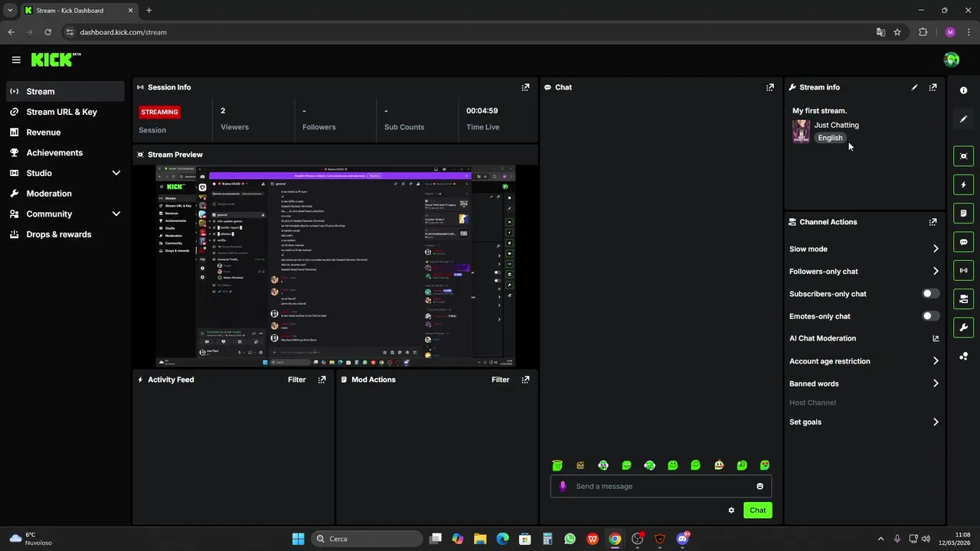Open File Explorer from the taskbar

coord(479,539)
